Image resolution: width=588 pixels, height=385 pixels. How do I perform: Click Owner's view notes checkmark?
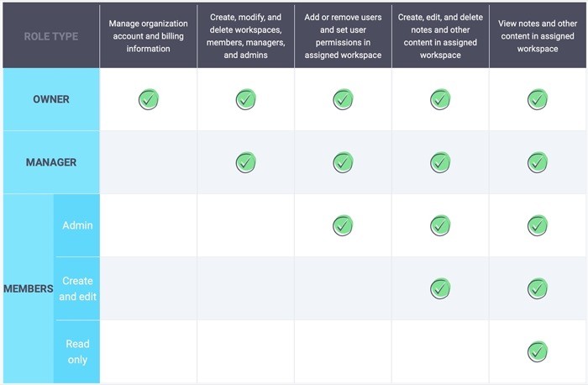tap(538, 99)
